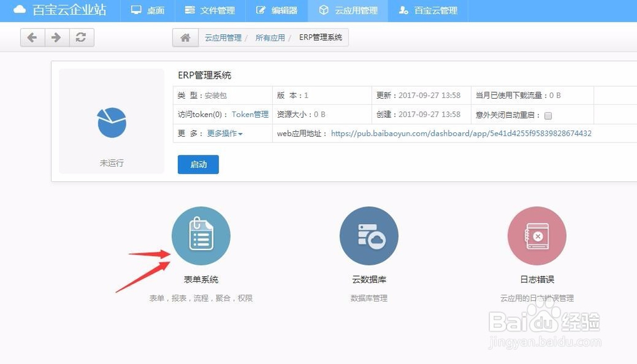Click the 数据库管理 description text
The image size is (637, 364).
[369, 298]
